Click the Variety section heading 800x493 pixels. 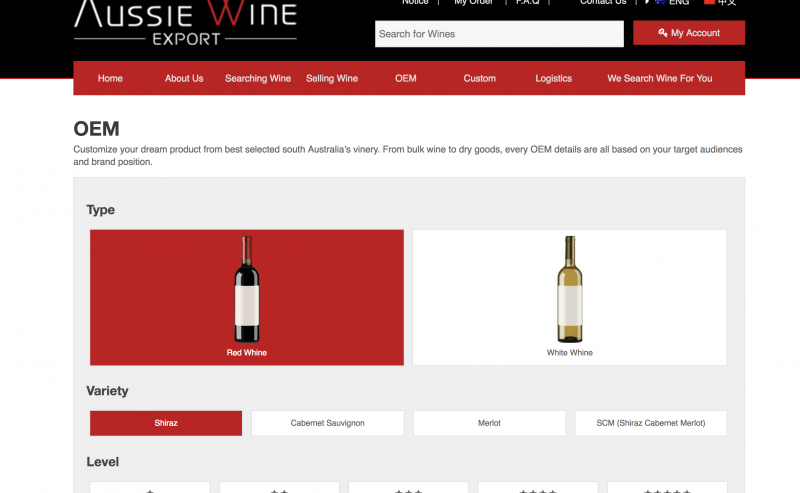[107, 391]
